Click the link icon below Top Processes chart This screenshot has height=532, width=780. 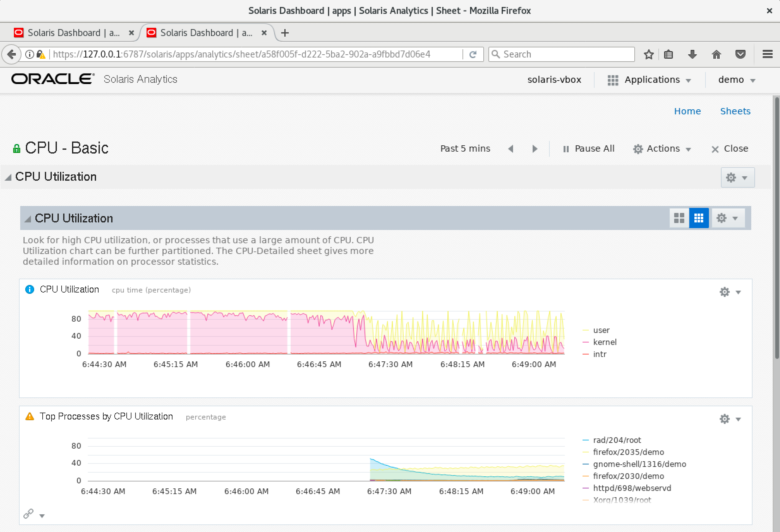pos(28,513)
